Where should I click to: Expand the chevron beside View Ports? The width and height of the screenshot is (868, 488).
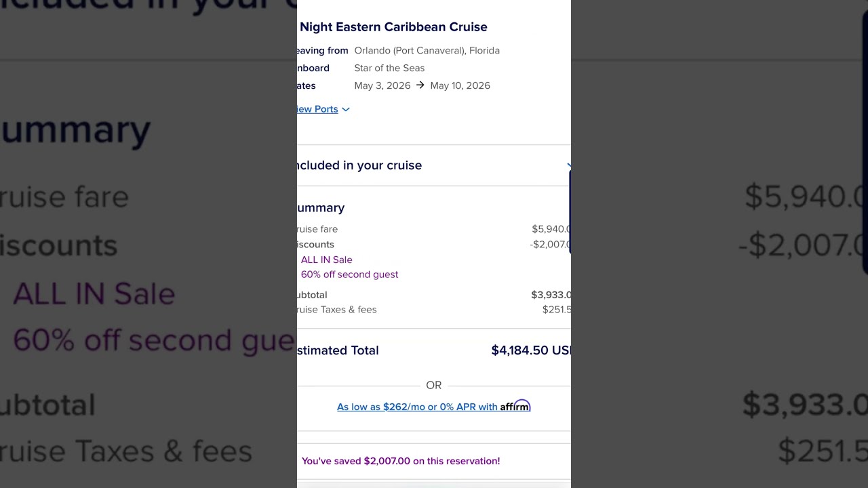point(346,109)
